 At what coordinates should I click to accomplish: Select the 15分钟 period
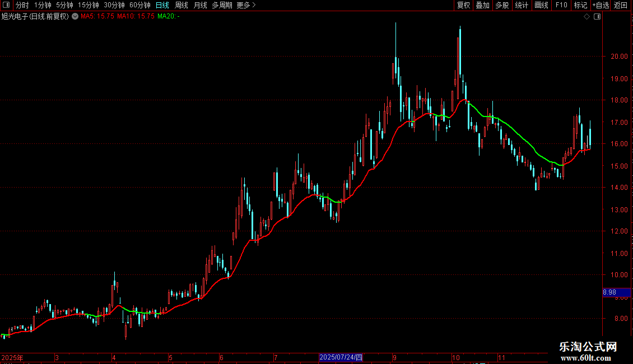coord(89,5)
